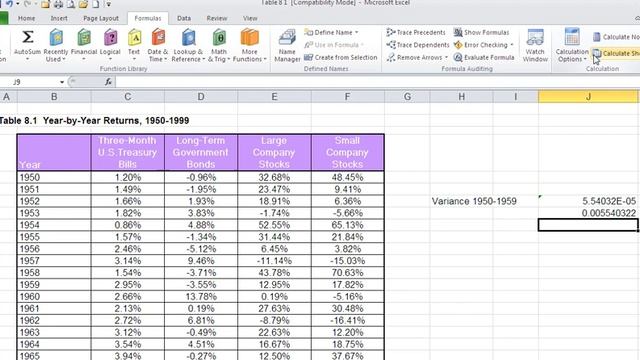The width and height of the screenshot is (640, 360).
Task: Click Remove Arrows button
Action: [x=414, y=58]
